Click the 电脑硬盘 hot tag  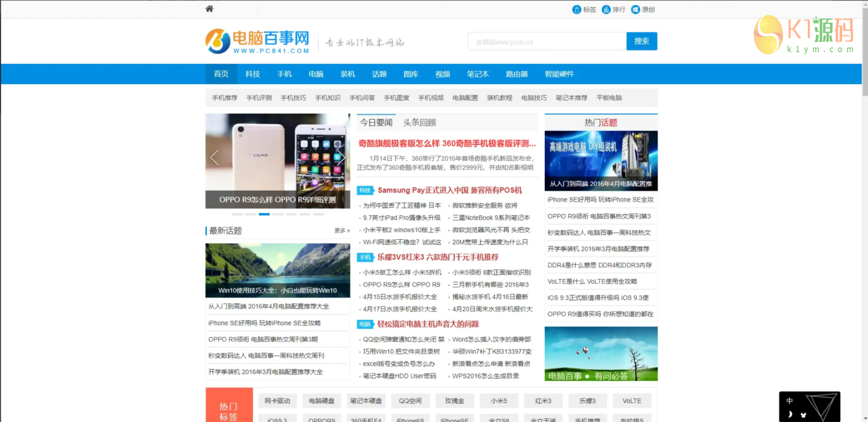pos(322,401)
